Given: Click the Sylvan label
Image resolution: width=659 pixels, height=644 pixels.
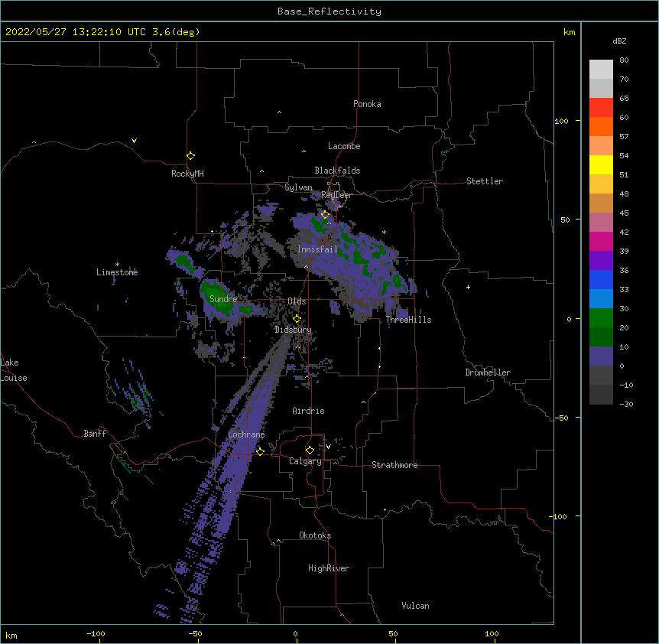Looking at the screenshot, I should click(x=298, y=187).
